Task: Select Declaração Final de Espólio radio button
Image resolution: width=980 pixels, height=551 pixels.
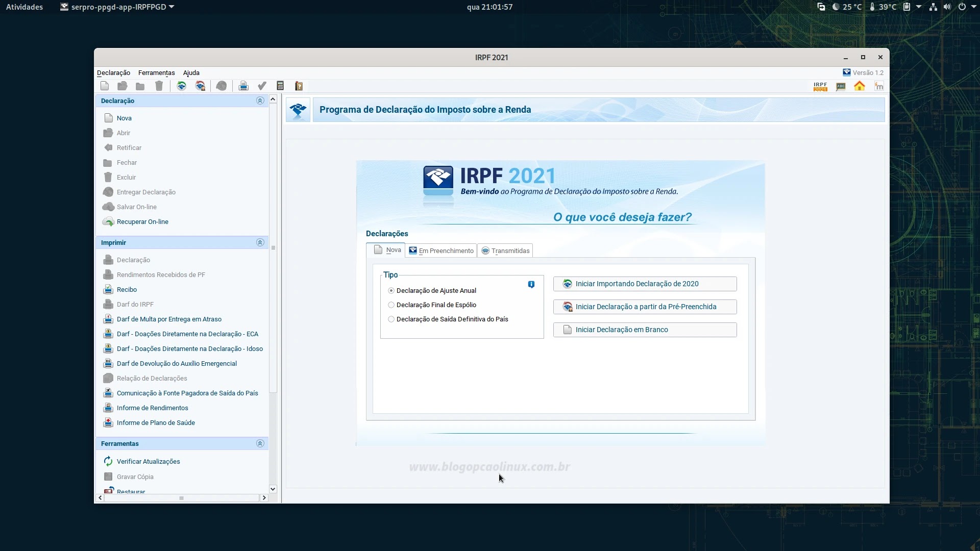Action: (x=391, y=305)
